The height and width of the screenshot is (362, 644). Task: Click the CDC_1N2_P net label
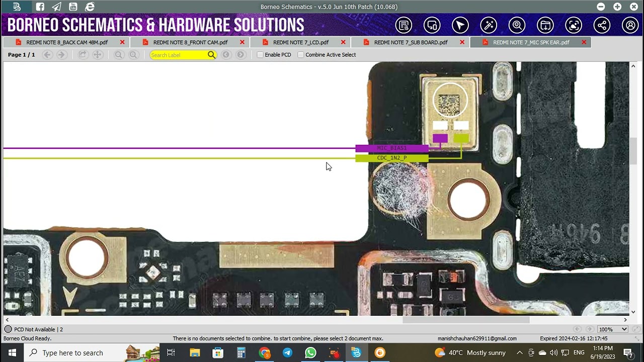(392, 158)
